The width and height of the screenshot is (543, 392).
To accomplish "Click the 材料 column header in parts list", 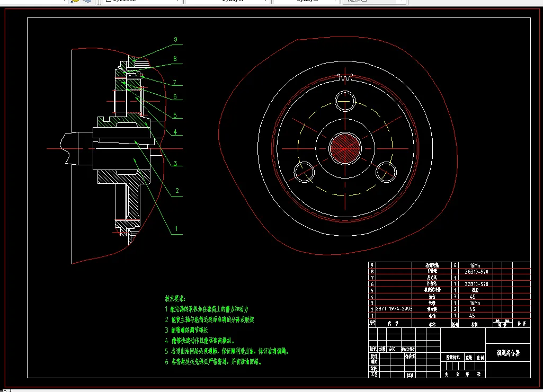I will [475, 324].
